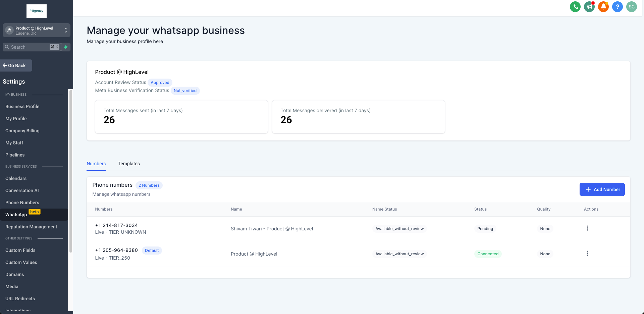
Task: Focus the sidebar Search field
Action: [x=32, y=47]
